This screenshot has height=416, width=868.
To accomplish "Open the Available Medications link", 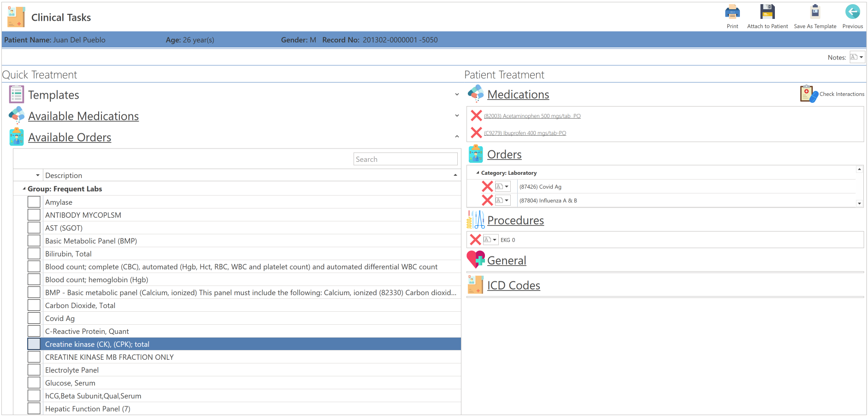I will click(83, 116).
